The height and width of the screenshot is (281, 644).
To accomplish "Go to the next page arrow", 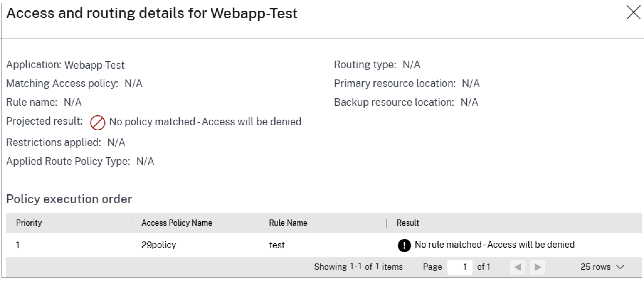I will pyautogui.click(x=538, y=267).
